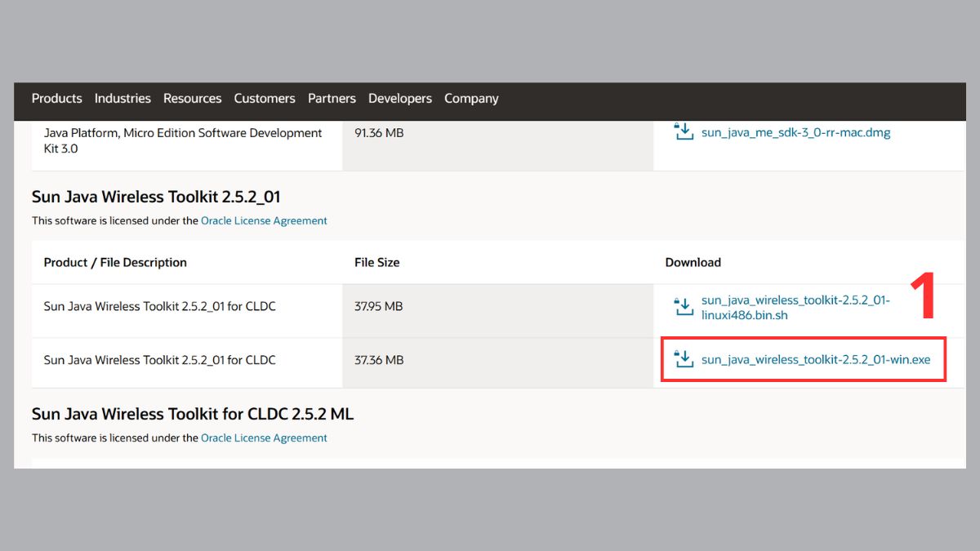The height and width of the screenshot is (551, 980).
Task: Open Oracle License Agreement under Toolkit 2.5.2_01
Action: (264, 220)
